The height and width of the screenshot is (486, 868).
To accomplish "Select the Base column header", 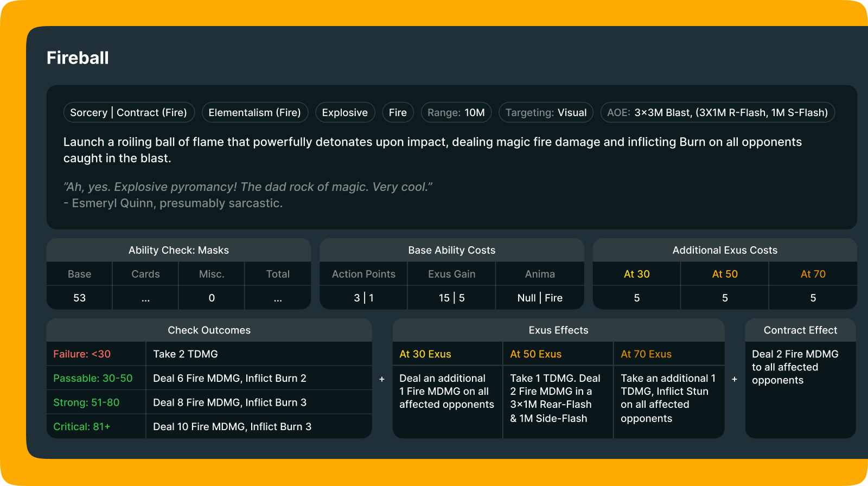I will (x=79, y=274).
